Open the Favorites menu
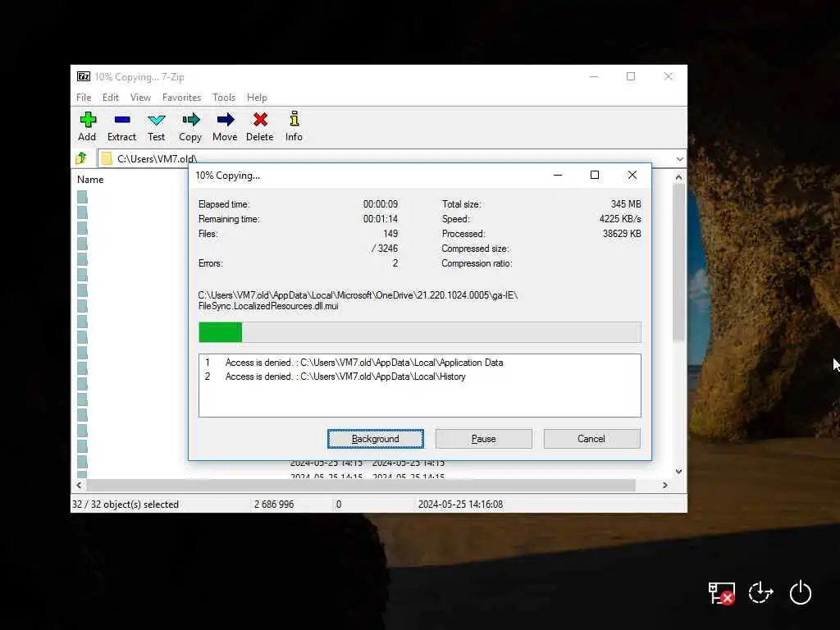840x630 pixels. click(181, 98)
